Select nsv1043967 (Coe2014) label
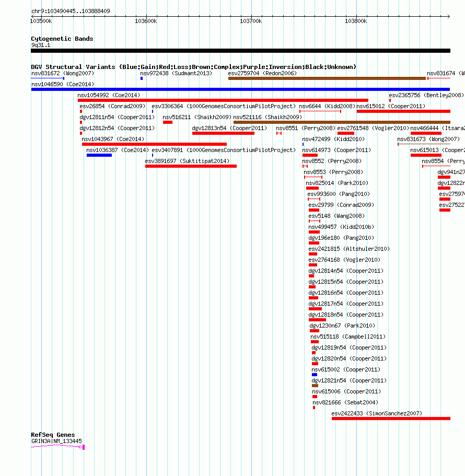The image size is (465, 476). 113,139
